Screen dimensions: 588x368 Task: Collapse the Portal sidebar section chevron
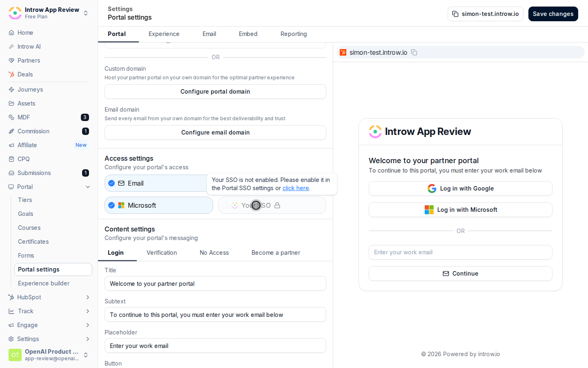coord(88,187)
